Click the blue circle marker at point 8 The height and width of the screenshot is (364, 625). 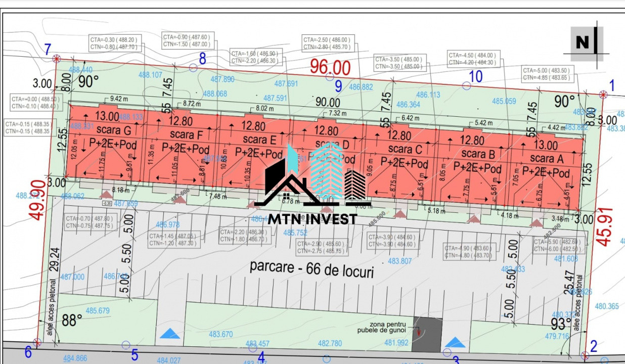point(193,67)
